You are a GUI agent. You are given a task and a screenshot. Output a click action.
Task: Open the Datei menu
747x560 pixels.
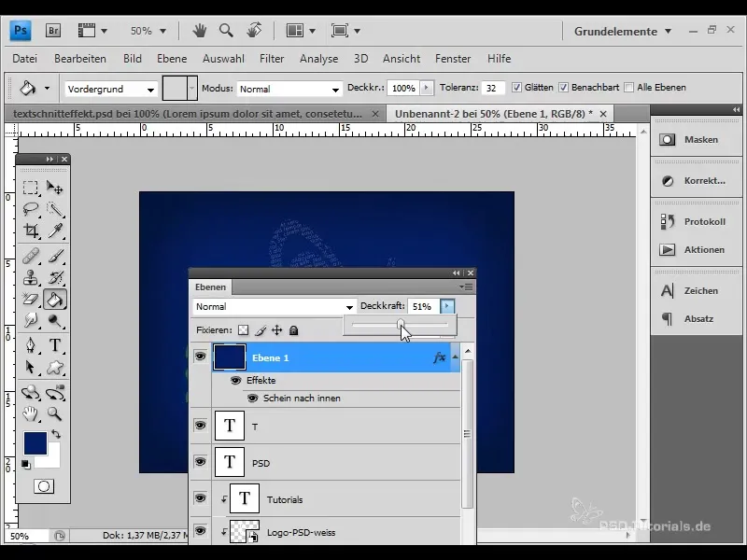pos(25,59)
